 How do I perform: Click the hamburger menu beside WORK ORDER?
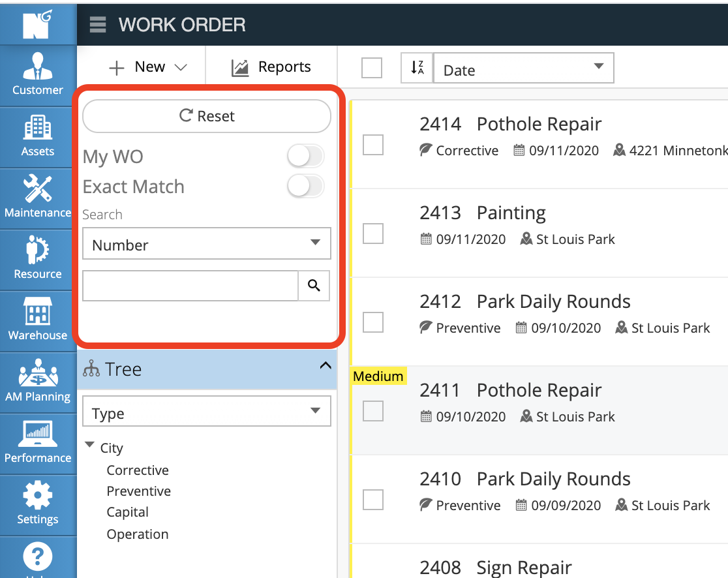pyautogui.click(x=98, y=25)
